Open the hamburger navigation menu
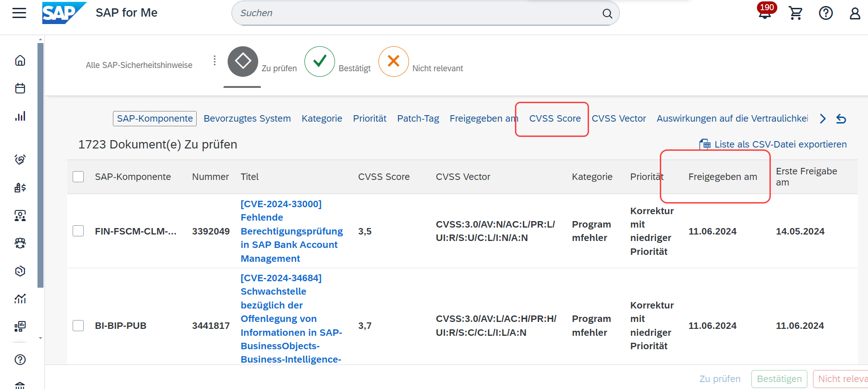Image resolution: width=868 pixels, height=389 pixels. [x=19, y=13]
